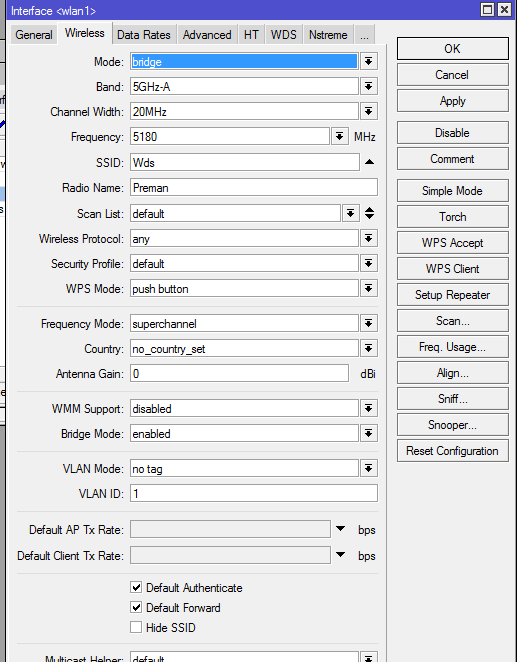Click the Radio Name field containing Preman
The image size is (517, 662).
click(254, 187)
